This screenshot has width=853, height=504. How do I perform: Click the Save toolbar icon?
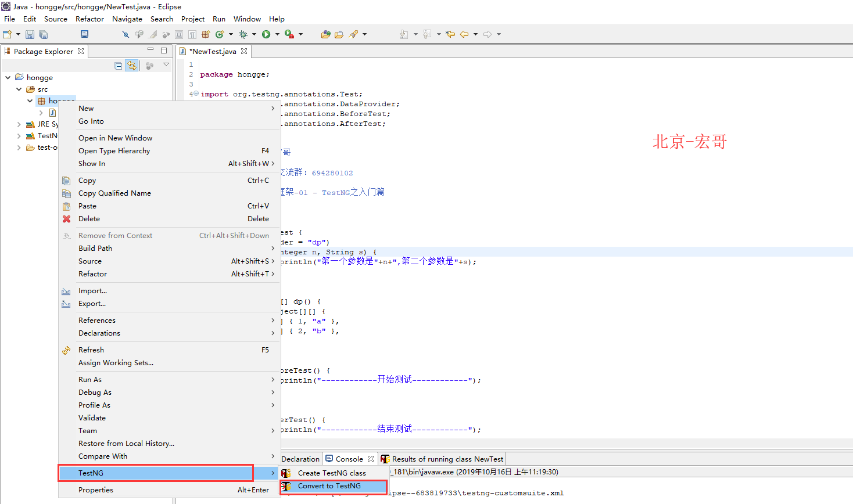[x=30, y=34]
